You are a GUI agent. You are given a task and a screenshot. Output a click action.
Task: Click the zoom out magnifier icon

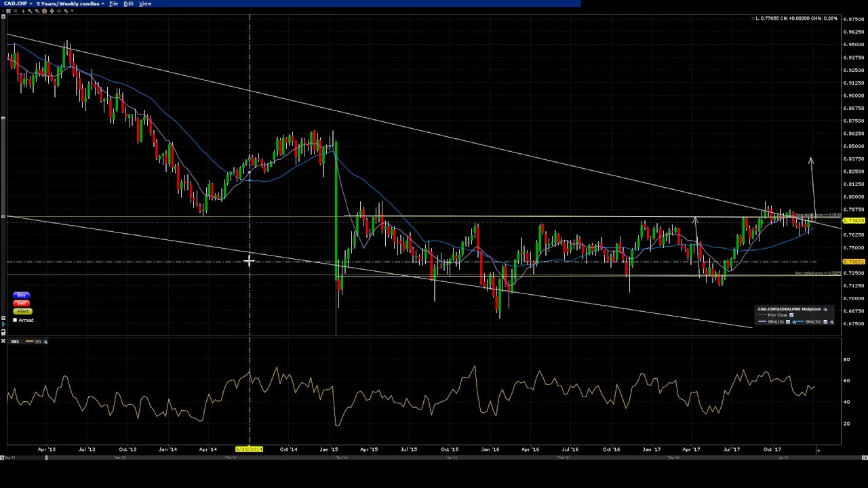pos(37,11)
